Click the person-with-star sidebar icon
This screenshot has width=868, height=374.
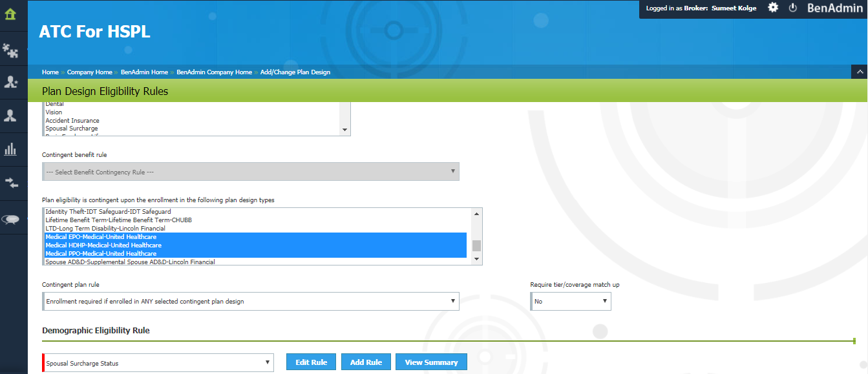click(10, 82)
